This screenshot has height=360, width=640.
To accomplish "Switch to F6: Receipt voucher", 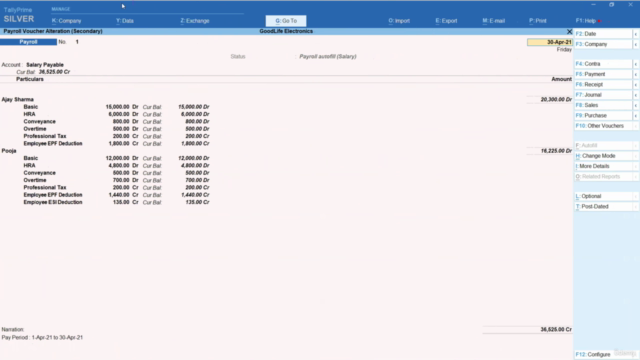I will pos(603,84).
